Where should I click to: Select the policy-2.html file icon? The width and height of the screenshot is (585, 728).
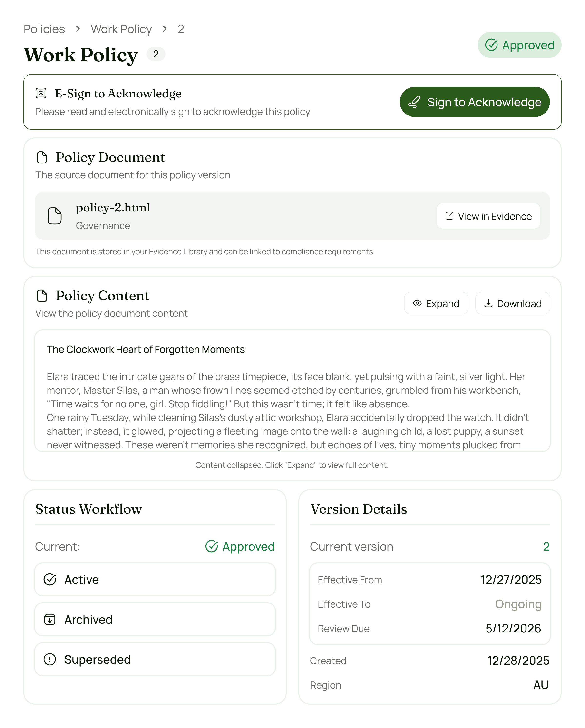pyautogui.click(x=55, y=216)
